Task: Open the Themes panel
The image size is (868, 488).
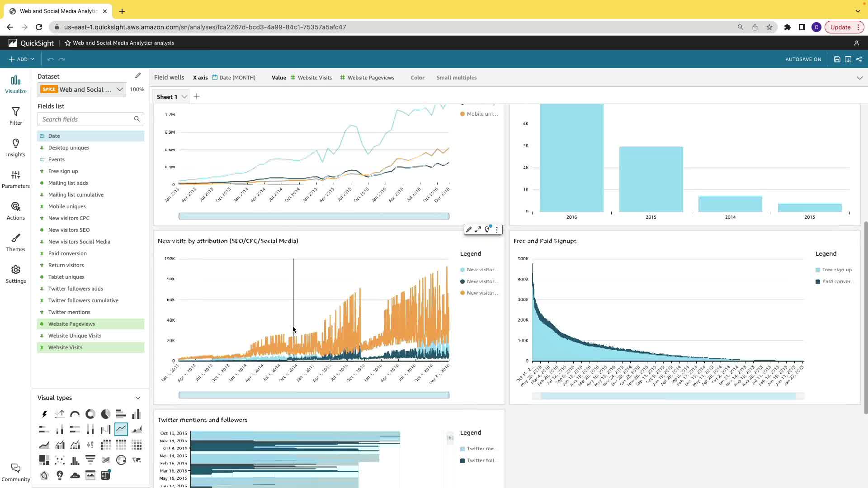Action: pos(15,242)
